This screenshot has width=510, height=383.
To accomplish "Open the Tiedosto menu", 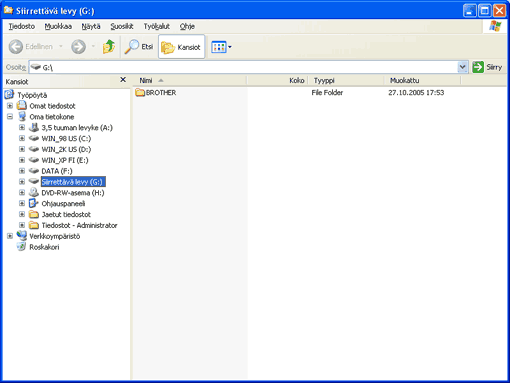I will [22, 26].
